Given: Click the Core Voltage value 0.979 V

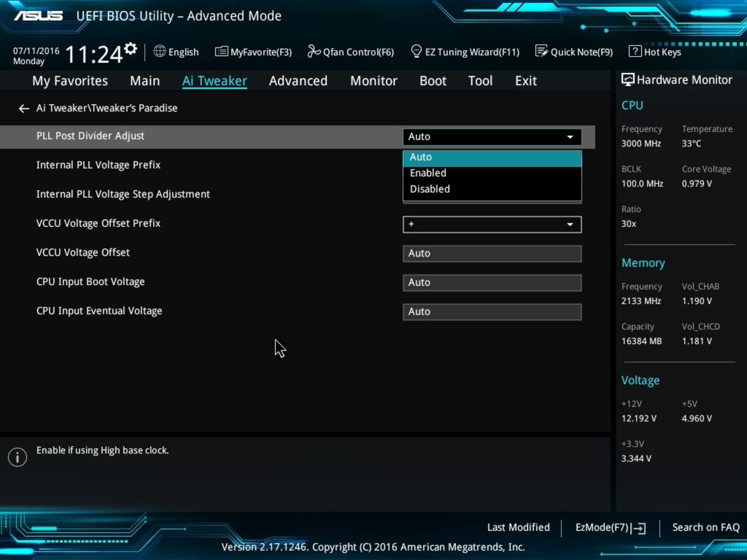Looking at the screenshot, I should click(697, 183).
